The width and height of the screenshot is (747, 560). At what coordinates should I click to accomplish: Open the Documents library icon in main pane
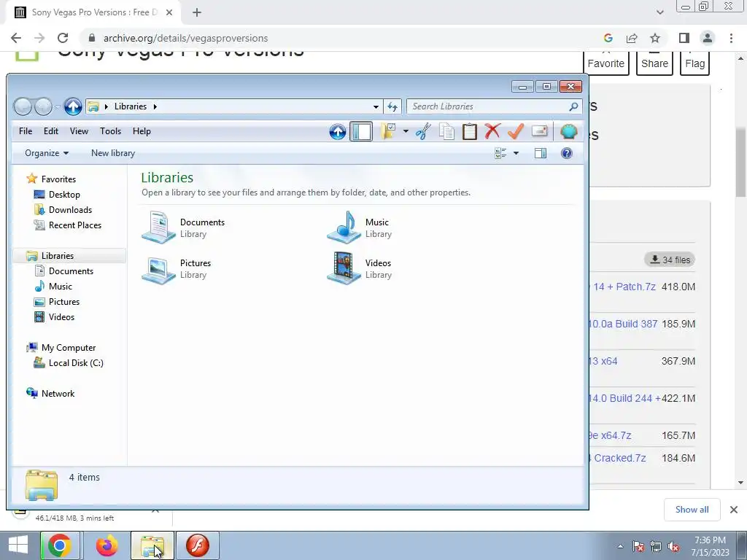pyautogui.click(x=158, y=227)
